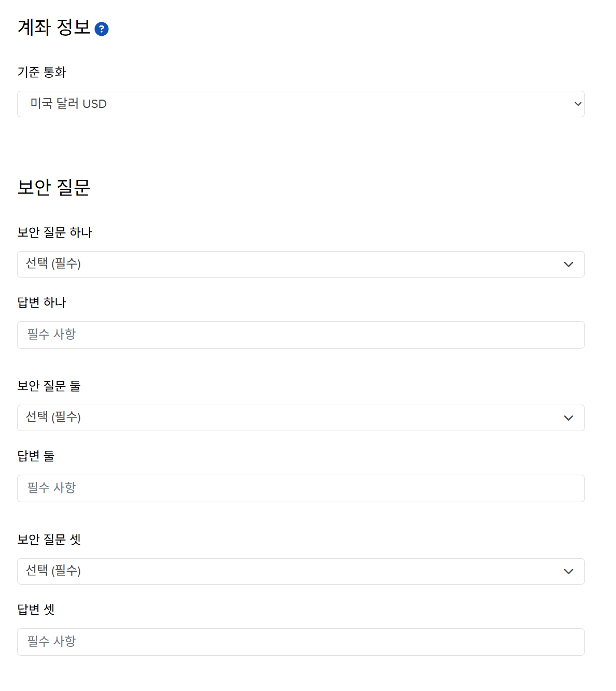The image size is (616, 691).
Task: Focus the 답변 둘 answer text field
Action: tap(301, 489)
